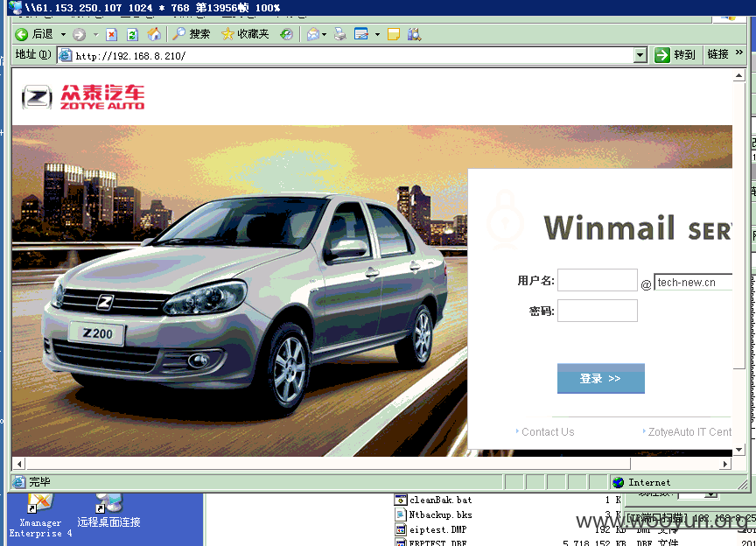The image size is (756, 546).
Task: Click the Internet zone status icon
Action: (618, 482)
